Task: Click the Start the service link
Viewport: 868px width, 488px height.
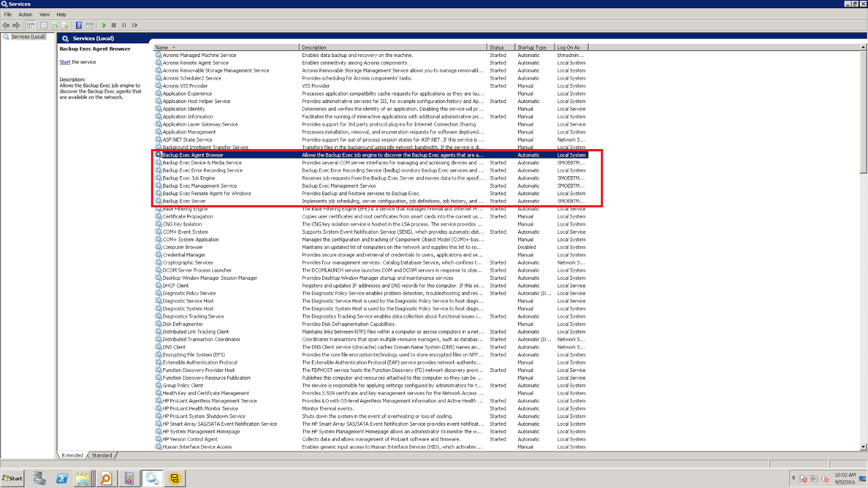Action: [65, 62]
